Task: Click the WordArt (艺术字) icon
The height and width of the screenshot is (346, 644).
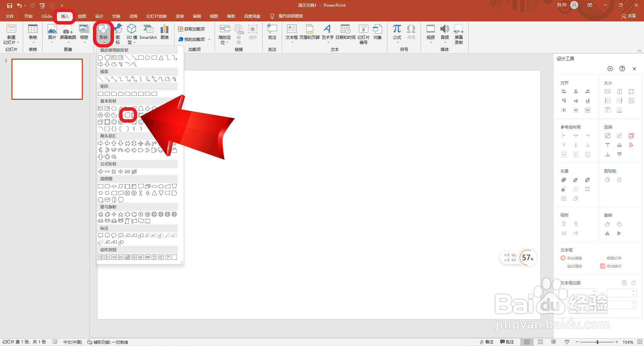Action: 327,29
